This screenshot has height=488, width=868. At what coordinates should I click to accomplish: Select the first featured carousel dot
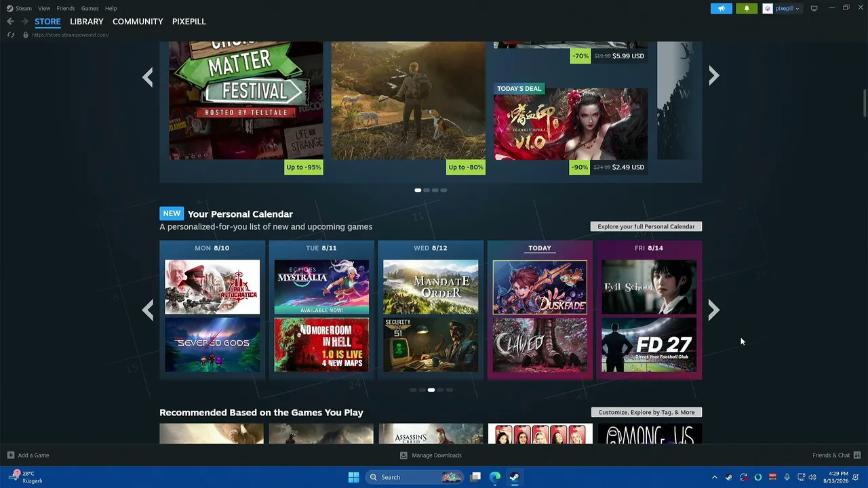pyautogui.click(x=418, y=190)
